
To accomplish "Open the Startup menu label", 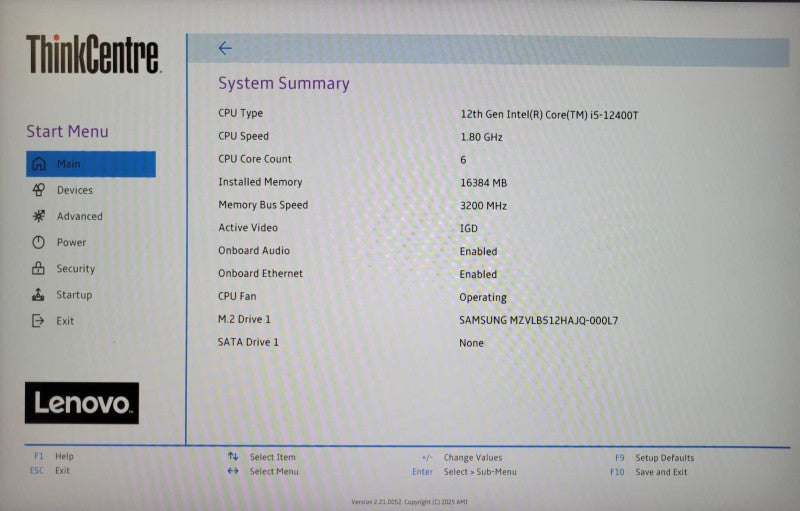I will coord(74,295).
